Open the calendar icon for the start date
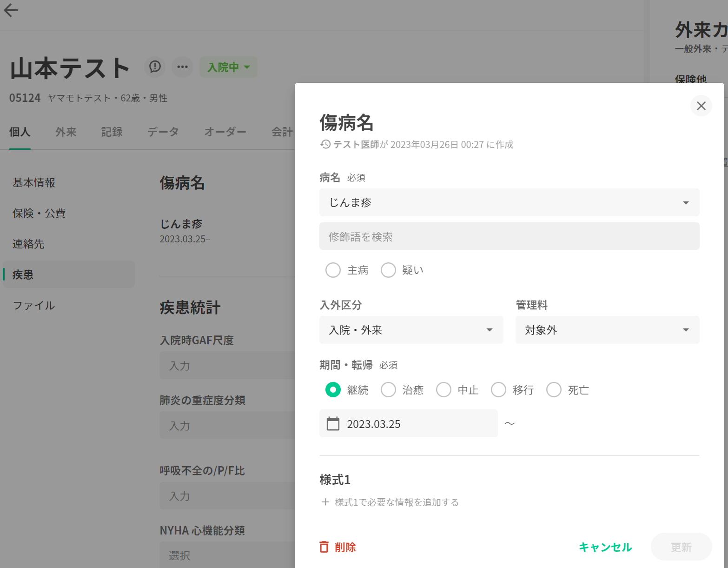The width and height of the screenshot is (728, 568). tap(333, 424)
